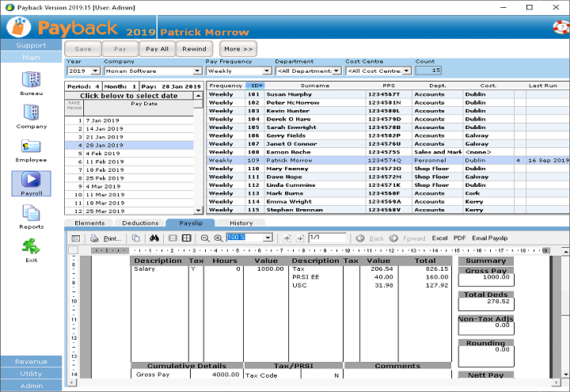The height and width of the screenshot is (392, 570).
Task: Open the Employee sidebar icon
Action: (31, 147)
